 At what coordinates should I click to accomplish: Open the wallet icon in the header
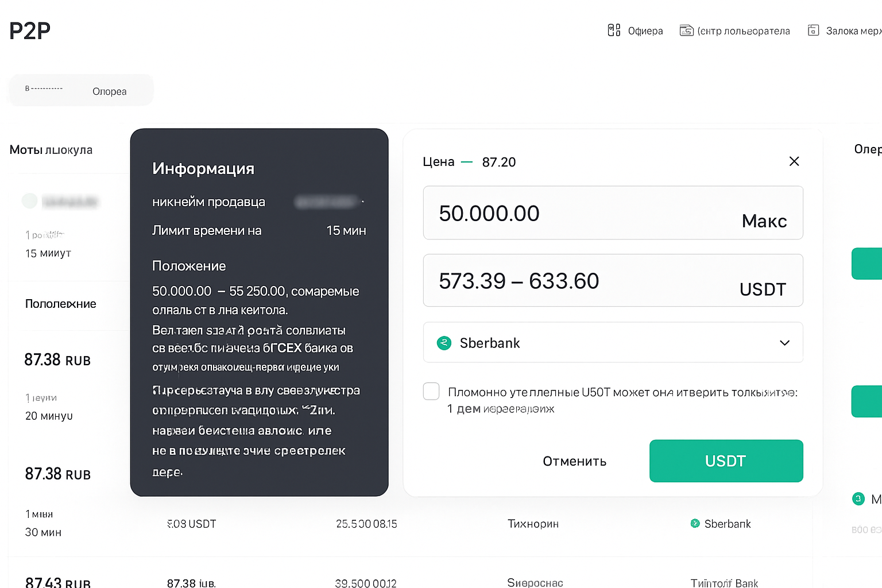tap(686, 30)
